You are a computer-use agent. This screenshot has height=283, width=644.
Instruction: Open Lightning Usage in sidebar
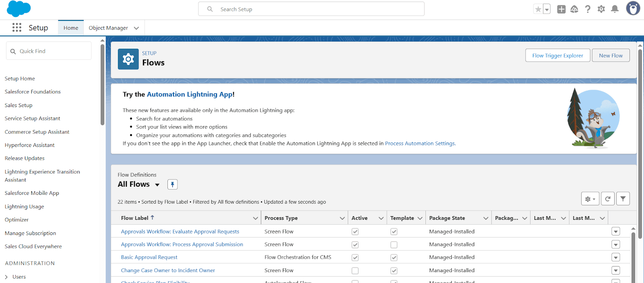pyautogui.click(x=24, y=207)
